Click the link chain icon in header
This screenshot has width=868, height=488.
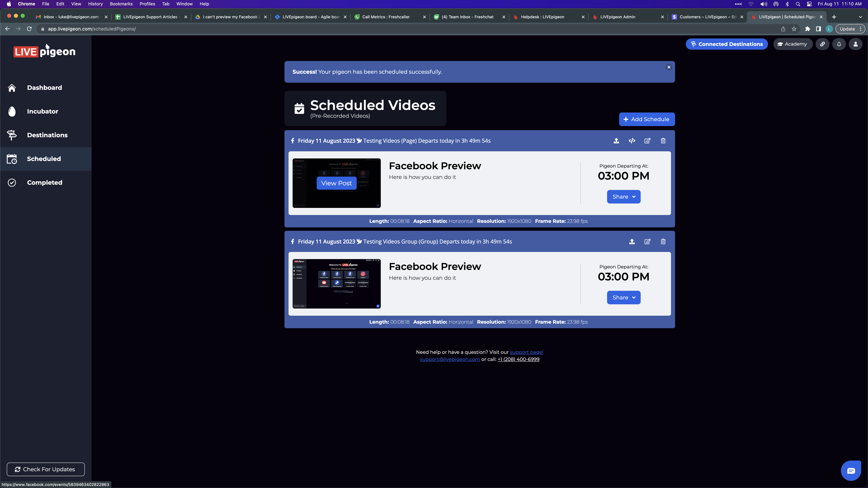(x=823, y=44)
